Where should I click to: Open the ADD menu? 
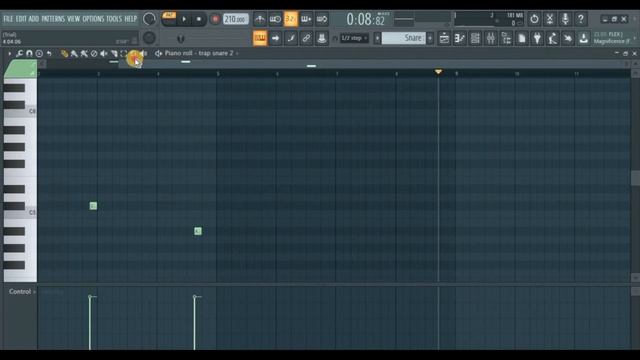(x=34, y=19)
